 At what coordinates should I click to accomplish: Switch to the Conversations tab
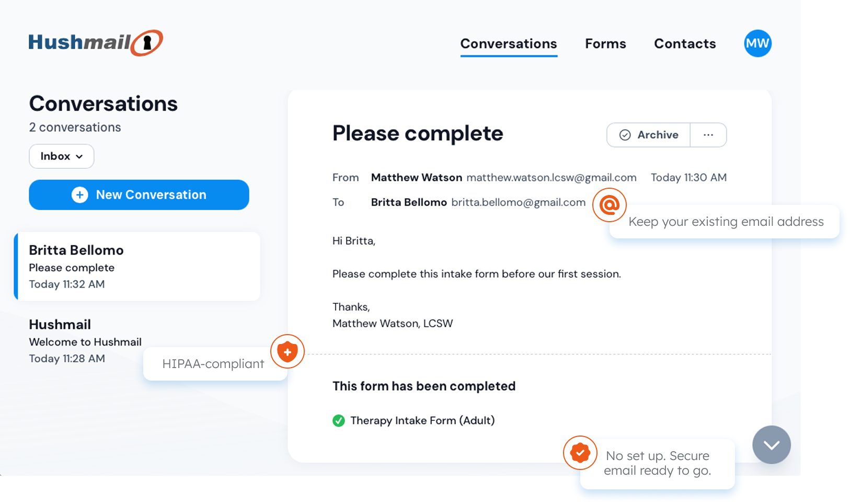click(x=509, y=44)
